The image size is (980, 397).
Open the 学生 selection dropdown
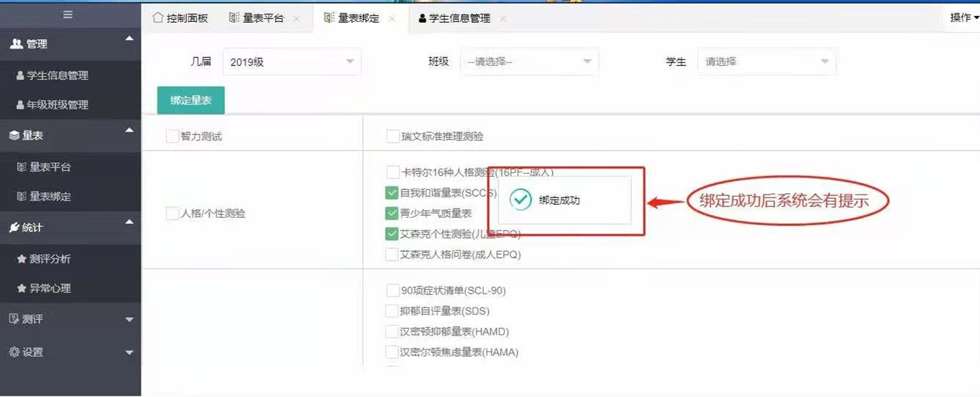point(767,62)
